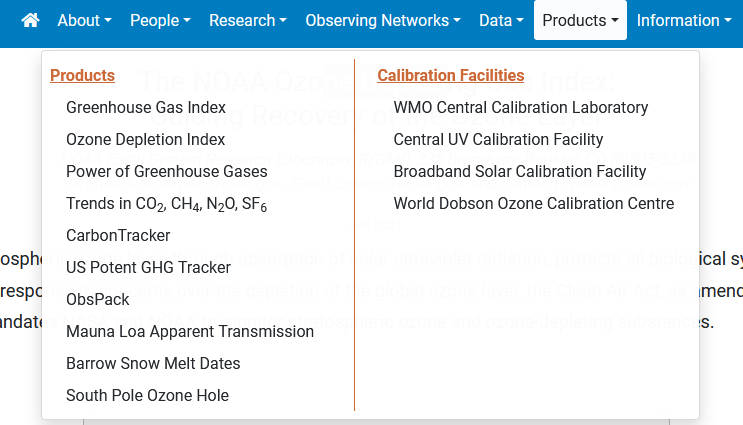Open the Calibration Facilities heading link
Screen dimensions: 743x425
coord(450,75)
